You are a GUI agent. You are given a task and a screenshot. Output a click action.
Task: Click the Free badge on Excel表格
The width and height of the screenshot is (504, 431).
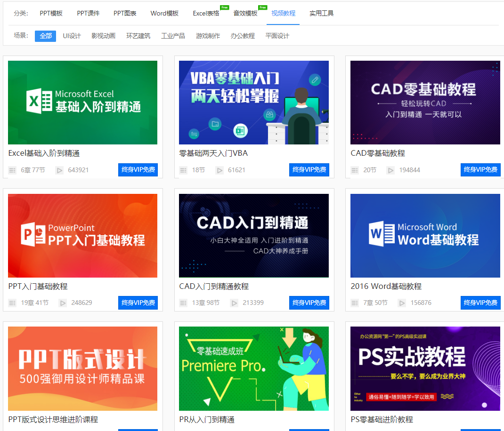point(224,8)
